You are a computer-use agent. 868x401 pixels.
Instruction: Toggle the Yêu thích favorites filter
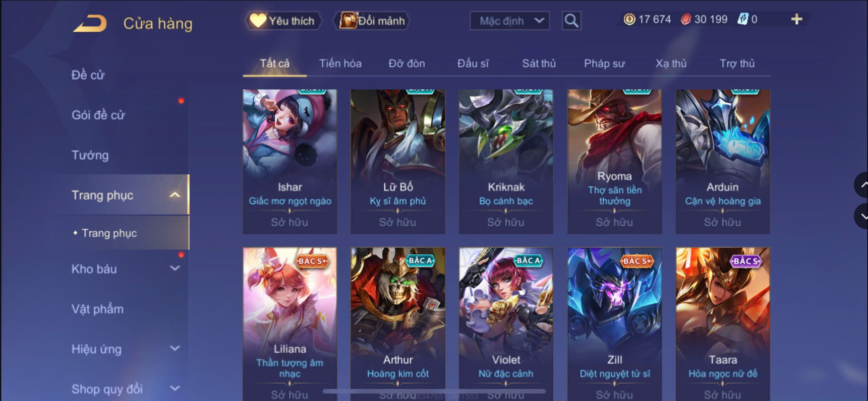(x=283, y=21)
